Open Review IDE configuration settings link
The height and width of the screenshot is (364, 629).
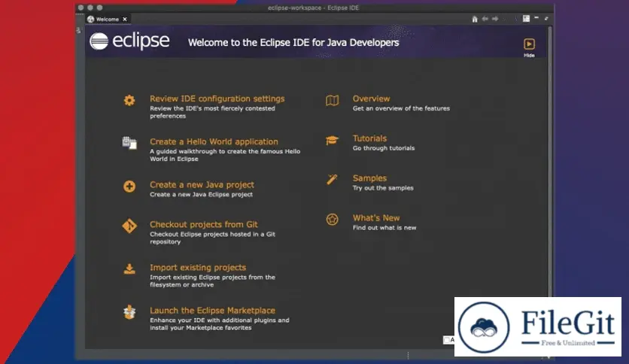coord(217,99)
